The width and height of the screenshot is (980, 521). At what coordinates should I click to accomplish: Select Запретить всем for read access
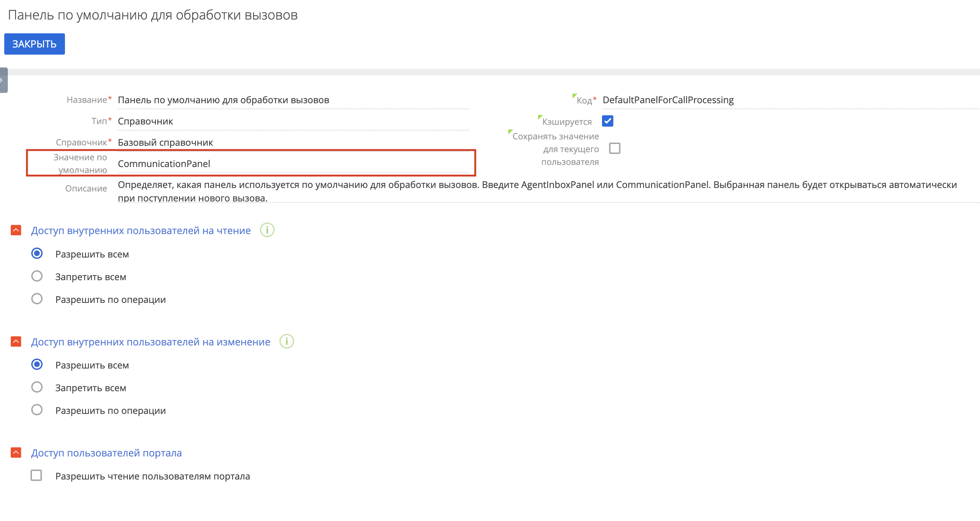pyautogui.click(x=37, y=276)
